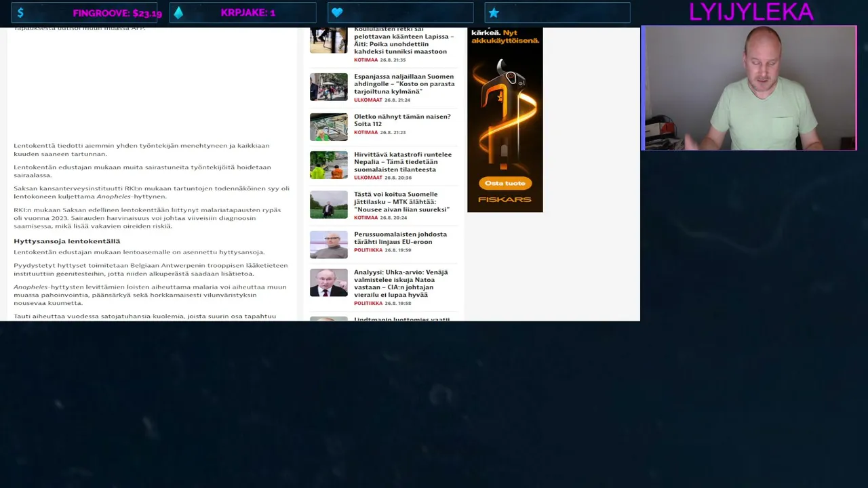The image size is (868, 488).
Task: Click the thumbnail for the Venäjä Nato analysis
Action: 329,283
